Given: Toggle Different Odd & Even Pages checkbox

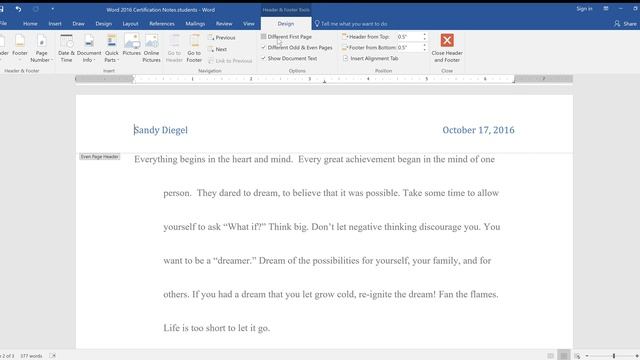Looking at the screenshot, I should click(264, 47).
